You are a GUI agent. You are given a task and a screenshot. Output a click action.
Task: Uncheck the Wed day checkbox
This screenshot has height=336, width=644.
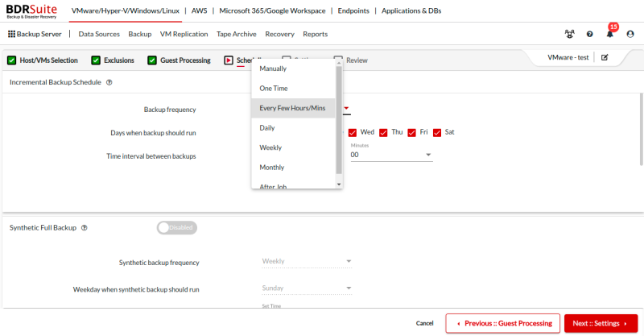(353, 132)
